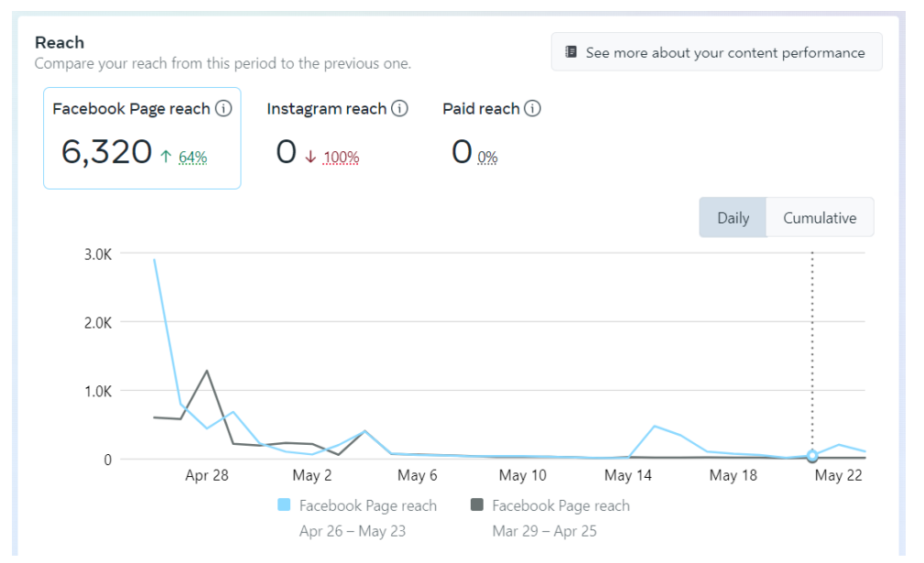Click the Apr 28 axis label
The image size is (924, 563).
point(206,475)
